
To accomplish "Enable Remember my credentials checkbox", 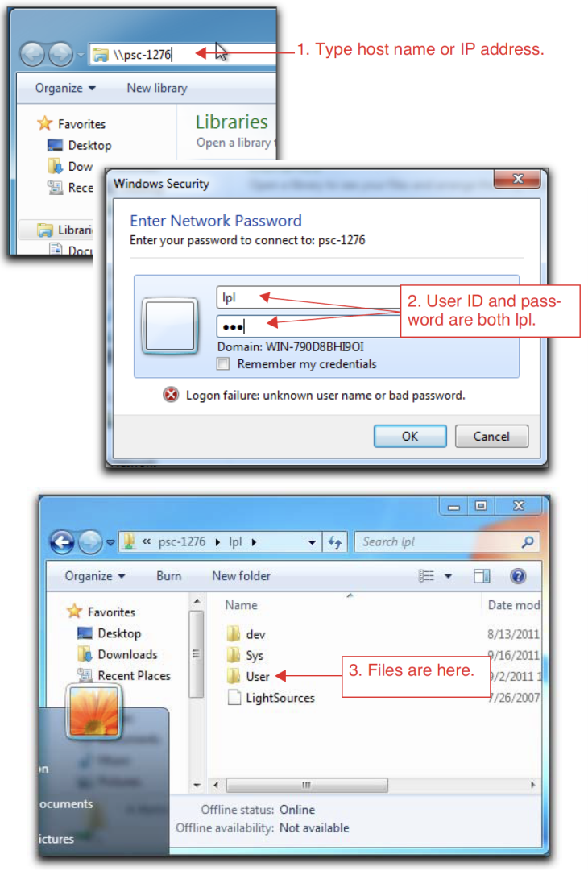I will pyautogui.click(x=223, y=364).
